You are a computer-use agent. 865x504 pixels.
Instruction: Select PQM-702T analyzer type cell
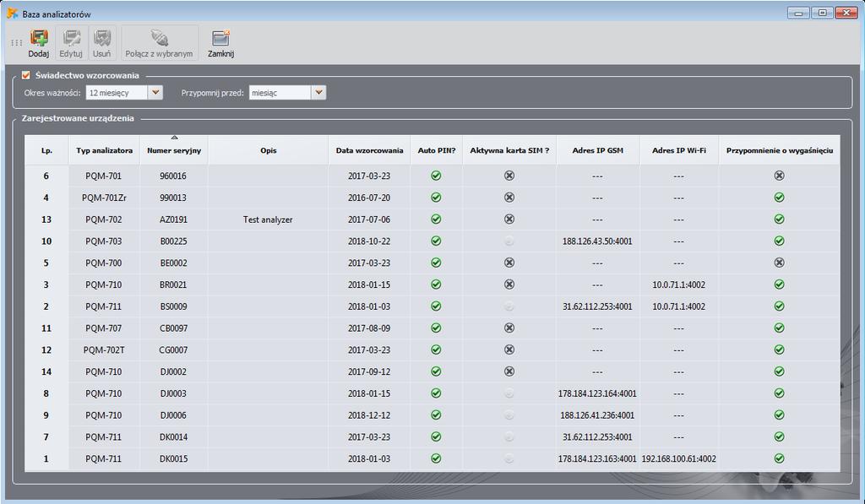coord(104,350)
